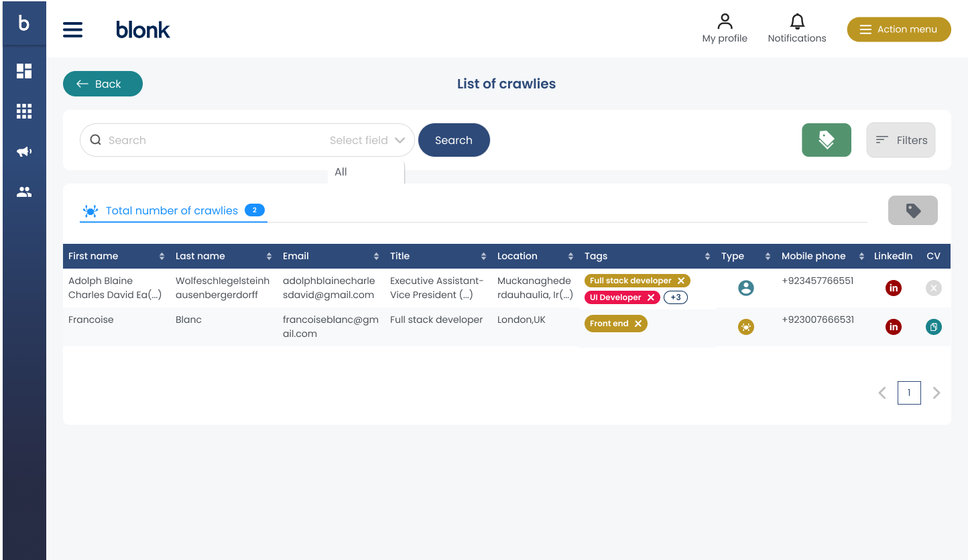Click the hamburger menu icon

72,29
